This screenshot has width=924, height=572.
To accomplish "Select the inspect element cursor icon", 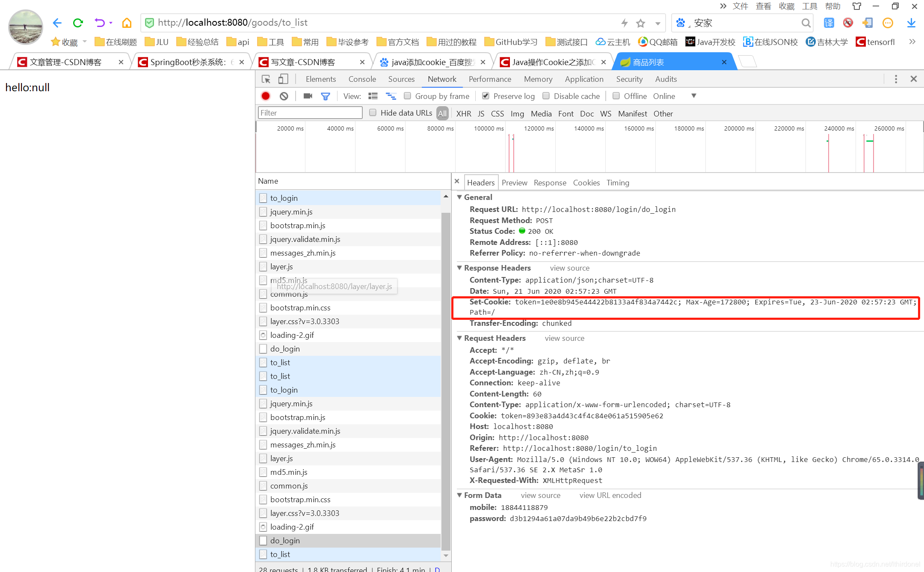I will click(266, 79).
